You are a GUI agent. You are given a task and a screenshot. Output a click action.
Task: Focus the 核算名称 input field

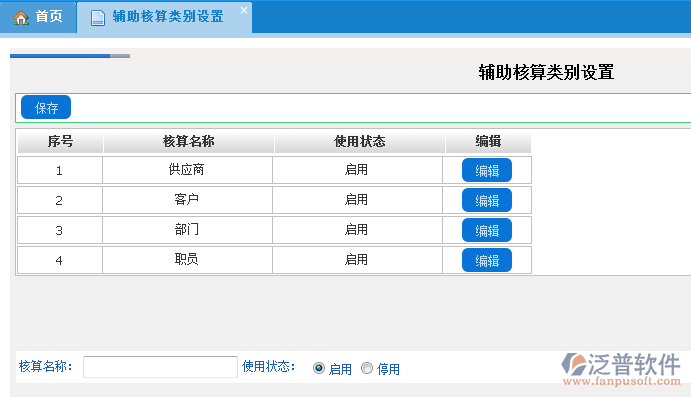point(160,367)
